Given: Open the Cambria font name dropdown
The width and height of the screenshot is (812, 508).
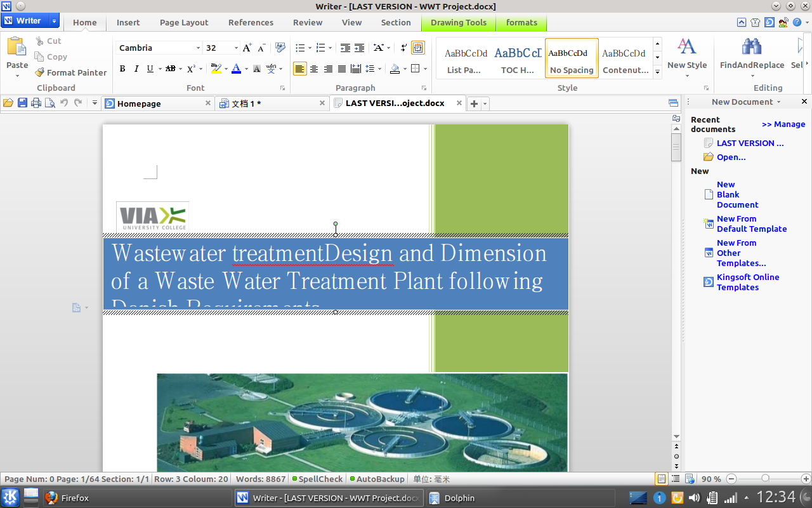Looking at the screenshot, I should 198,48.
